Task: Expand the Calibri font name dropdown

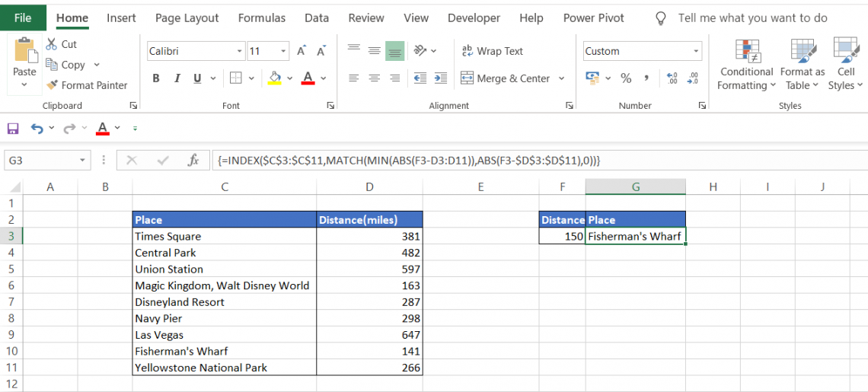Action: point(240,51)
